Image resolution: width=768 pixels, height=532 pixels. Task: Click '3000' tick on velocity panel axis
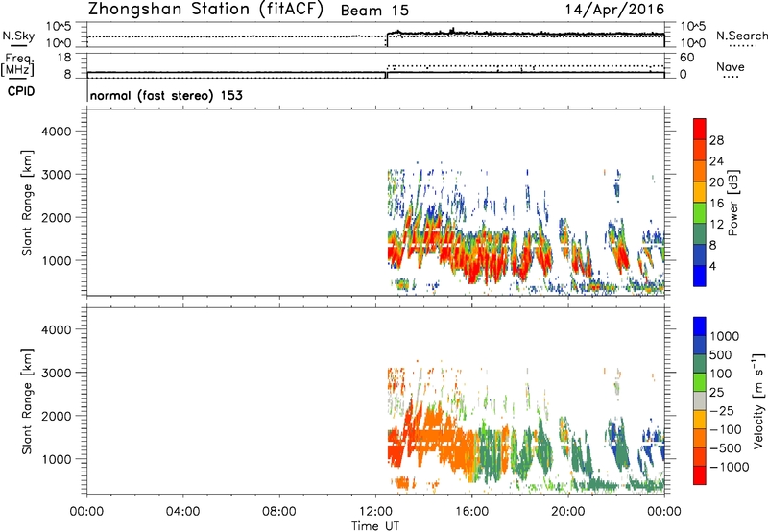pos(57,373)
